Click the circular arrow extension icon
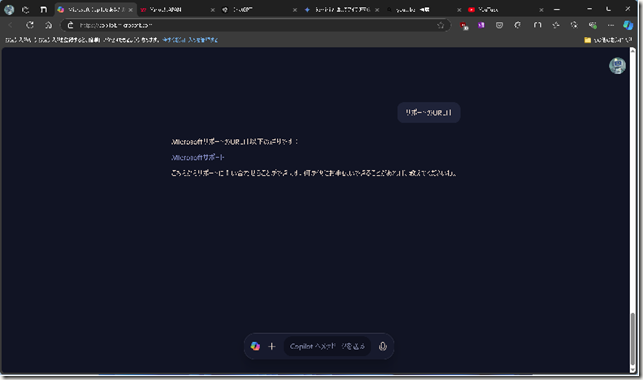 click(518, 25)
